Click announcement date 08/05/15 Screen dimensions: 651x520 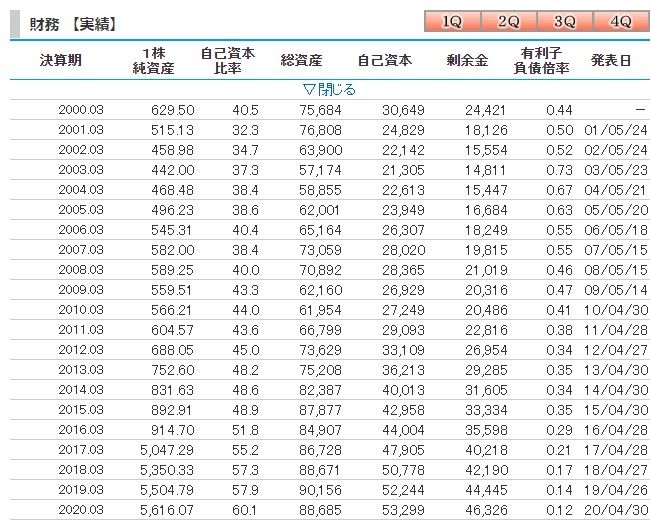tap(616, 270)
